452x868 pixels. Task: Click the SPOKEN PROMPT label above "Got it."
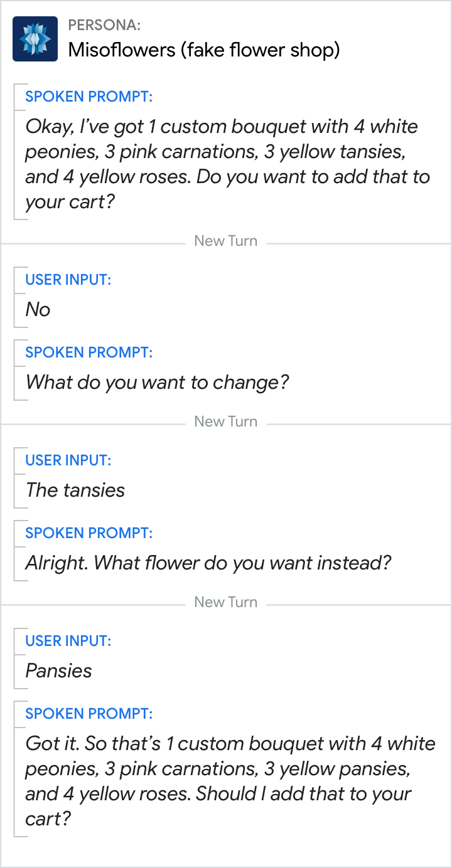(89, 714)
